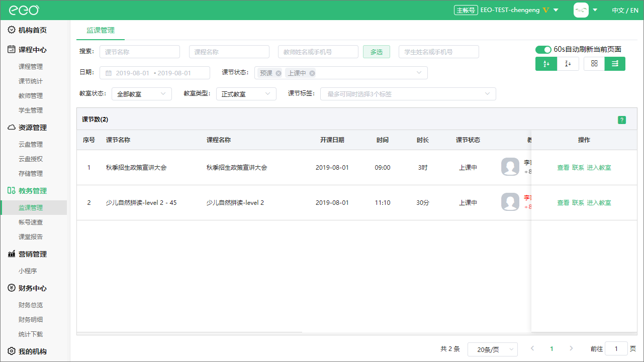
Task: Click the ascending sort icon button
Action: pyautogui.click(x=546, y=64)
